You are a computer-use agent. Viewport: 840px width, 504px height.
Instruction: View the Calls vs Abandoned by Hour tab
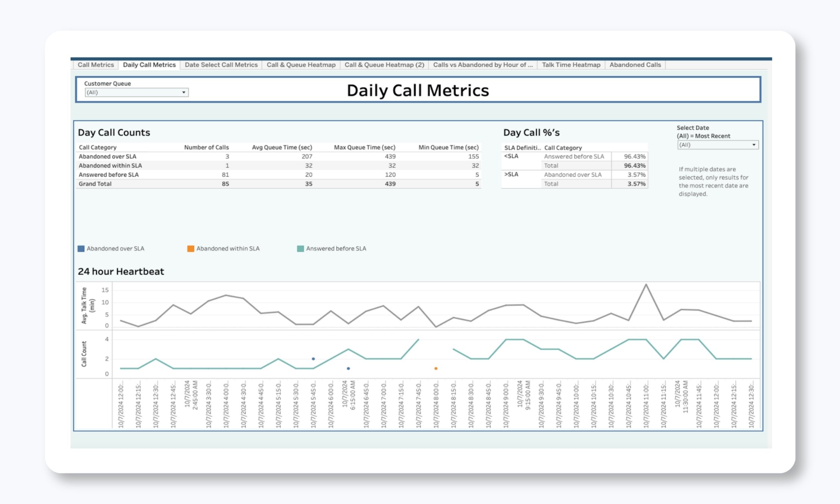[483, 64]
